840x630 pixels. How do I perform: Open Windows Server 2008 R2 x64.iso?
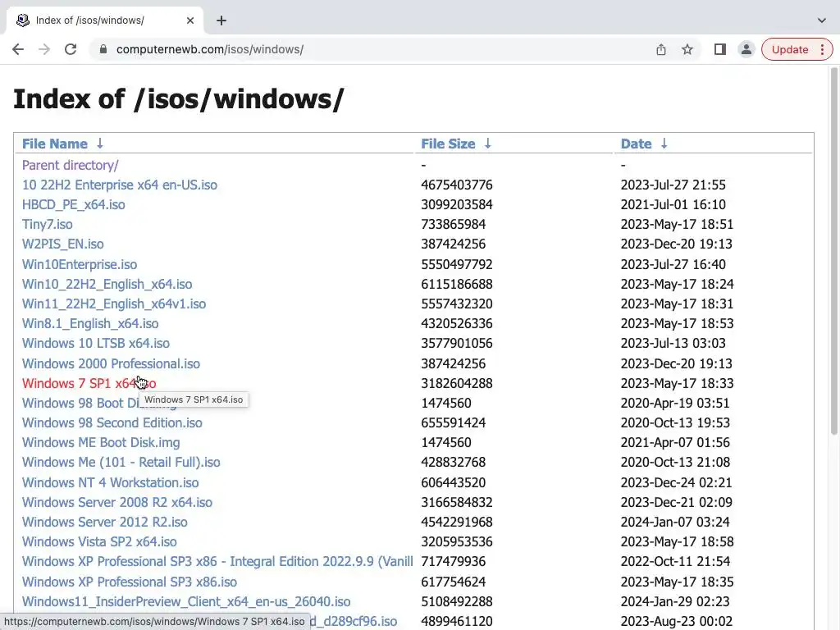(116, 503)
